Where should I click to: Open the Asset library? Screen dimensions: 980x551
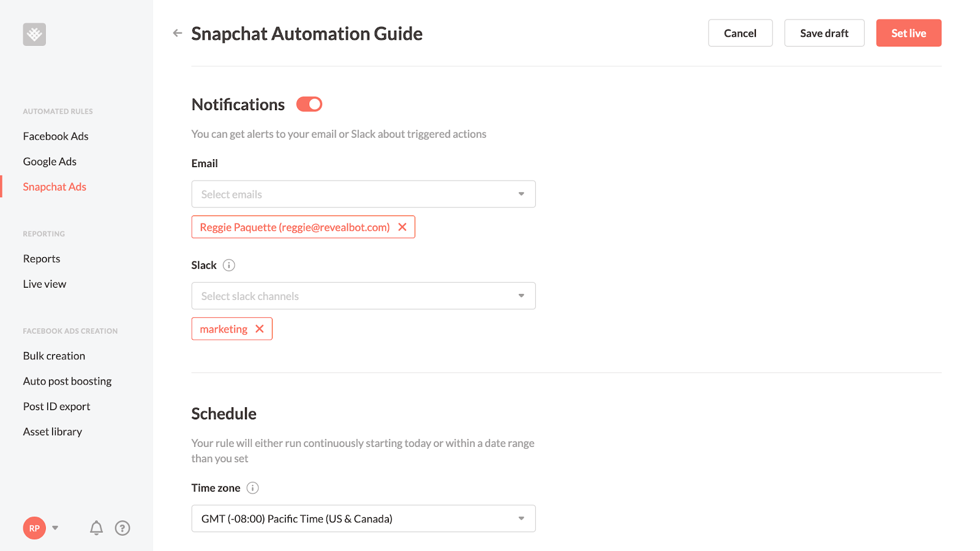coord(53,432)
